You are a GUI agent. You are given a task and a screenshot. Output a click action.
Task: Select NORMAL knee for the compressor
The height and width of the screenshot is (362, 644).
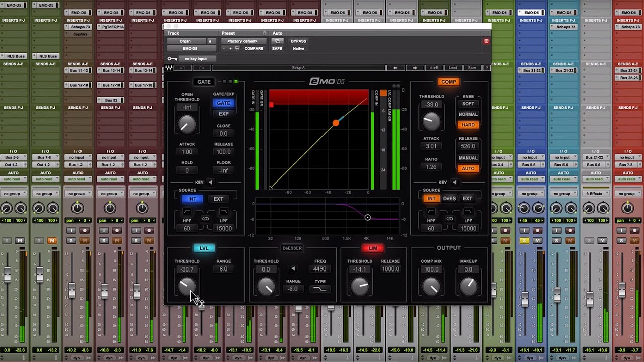tap(468, 114)
